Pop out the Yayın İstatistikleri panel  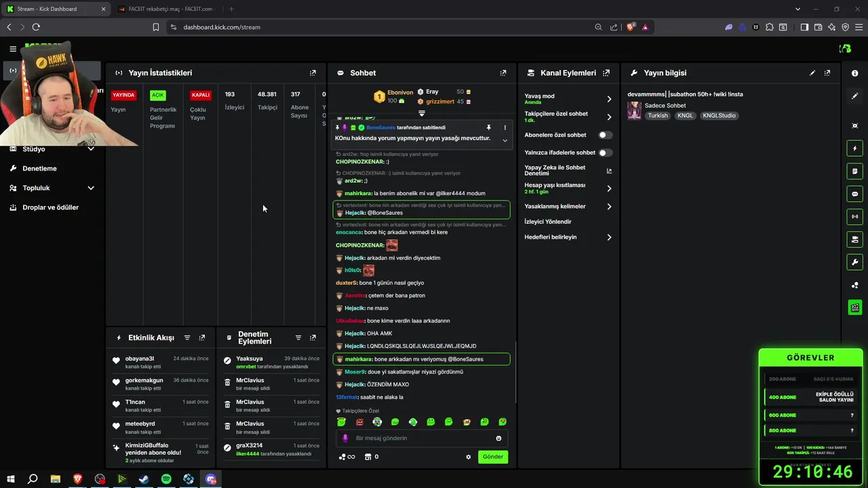click(313, 73)
